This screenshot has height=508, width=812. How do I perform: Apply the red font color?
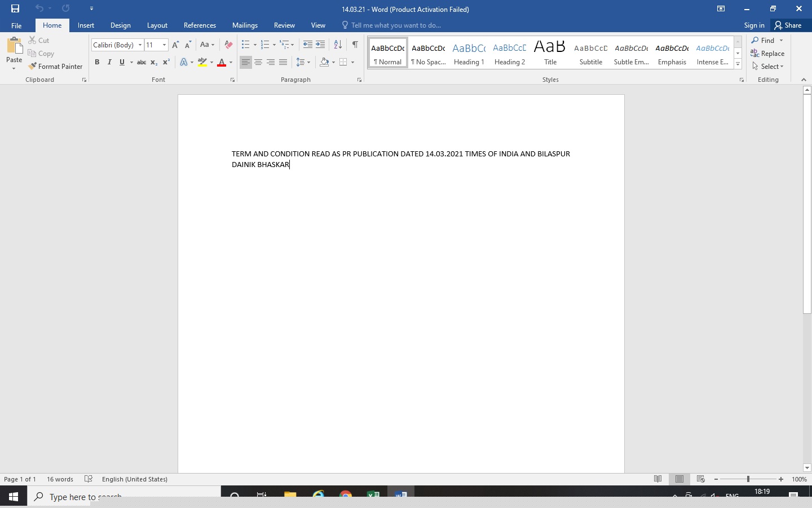222,62
